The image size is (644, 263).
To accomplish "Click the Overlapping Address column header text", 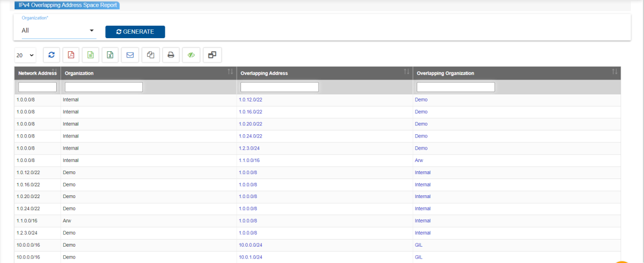I will (264, 73).
